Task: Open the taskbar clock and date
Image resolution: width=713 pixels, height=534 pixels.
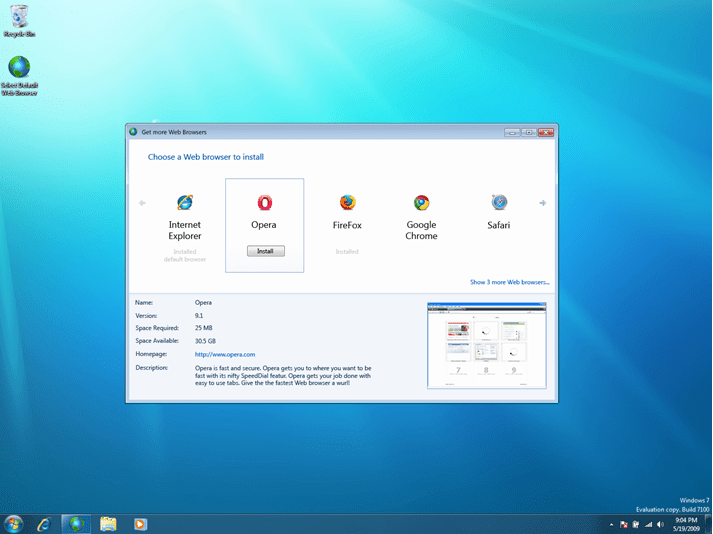Action: coord(688,524)
